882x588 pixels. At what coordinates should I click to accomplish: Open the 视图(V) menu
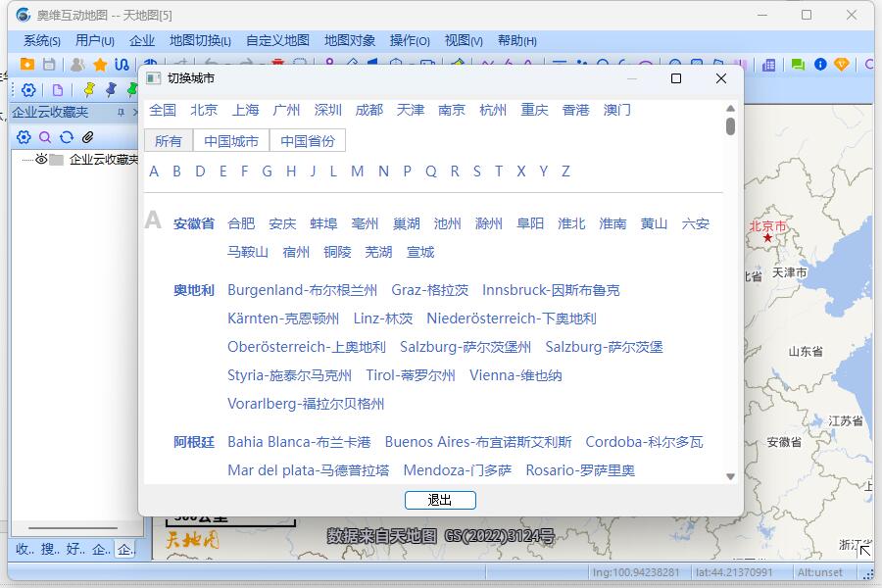462,41
